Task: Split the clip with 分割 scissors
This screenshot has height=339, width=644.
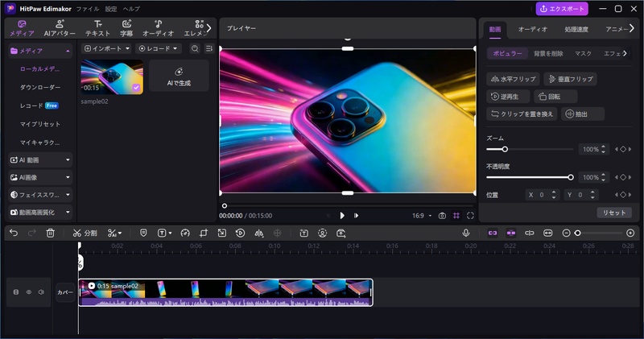Action: point(85,233)
